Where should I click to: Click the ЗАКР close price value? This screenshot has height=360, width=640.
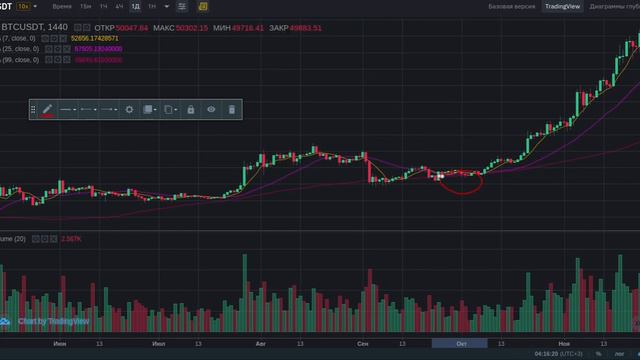(x=306, y=28)
